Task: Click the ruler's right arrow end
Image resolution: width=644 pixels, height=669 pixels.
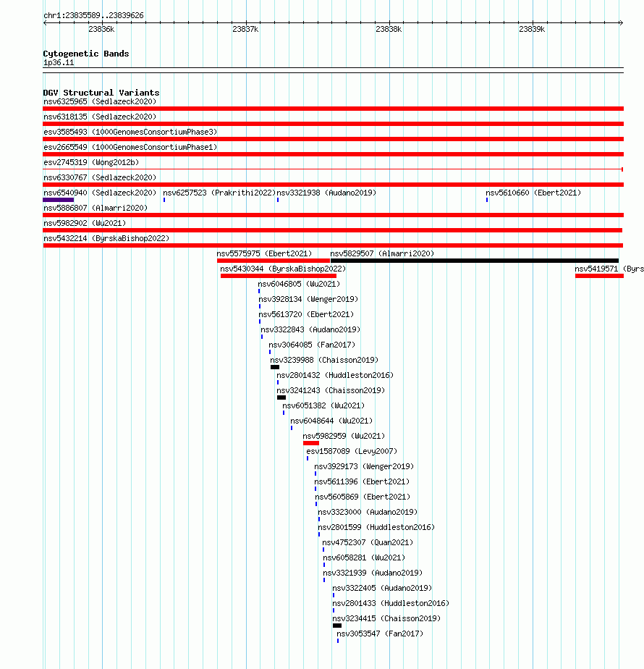Action: pyautogui.click(x=622, y=22)
